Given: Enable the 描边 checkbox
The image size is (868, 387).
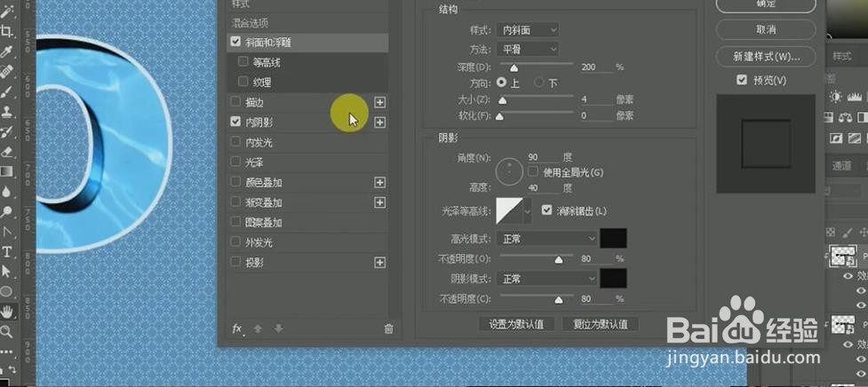Looking at the screenshot, I should click(x=235, y=102).
